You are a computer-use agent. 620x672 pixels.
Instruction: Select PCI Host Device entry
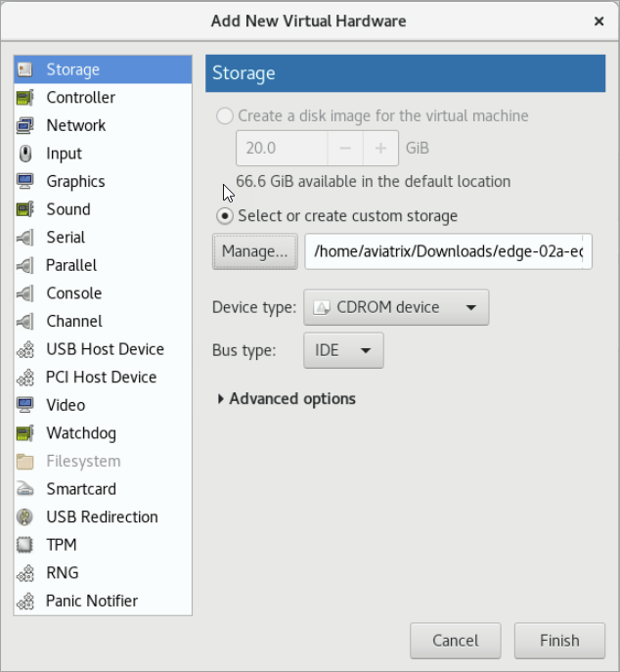coord(103,378)
